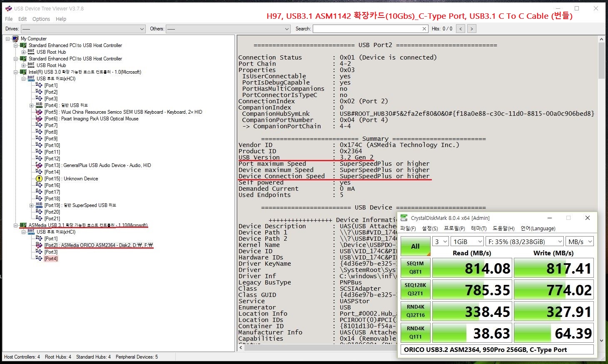Select Port13 GeneralPlus USB Audio Device
The height and width of the screenshot is (364, 608).
[x=98, y=165]
